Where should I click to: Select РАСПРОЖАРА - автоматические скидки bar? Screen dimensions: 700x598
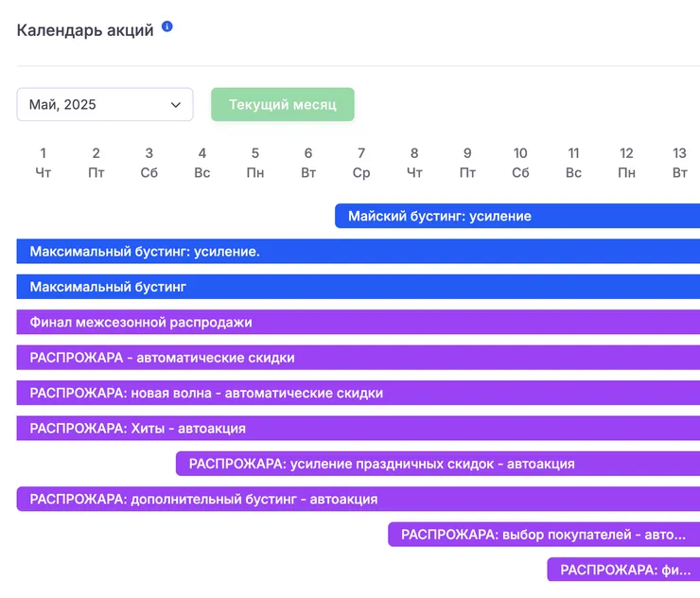coord(359,358)
